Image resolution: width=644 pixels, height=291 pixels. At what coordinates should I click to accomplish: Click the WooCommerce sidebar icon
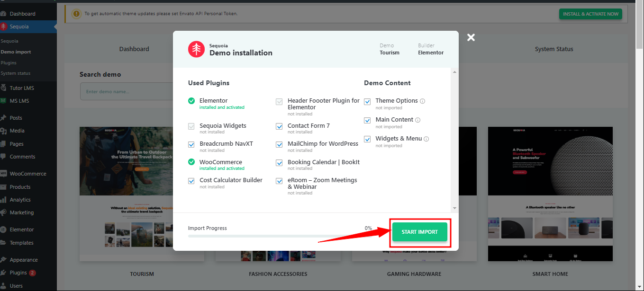(4, 174)
